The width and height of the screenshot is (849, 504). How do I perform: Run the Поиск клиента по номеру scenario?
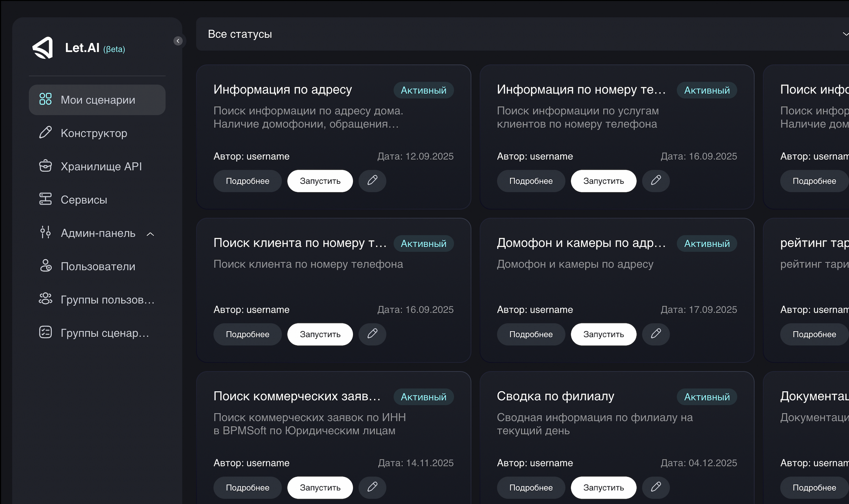320,334
